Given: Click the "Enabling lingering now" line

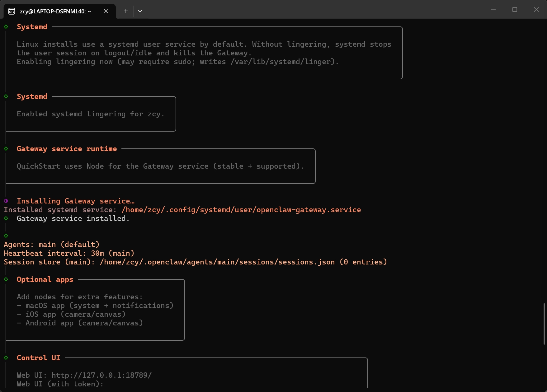Looking at the screenshot, I should [178, 62].
